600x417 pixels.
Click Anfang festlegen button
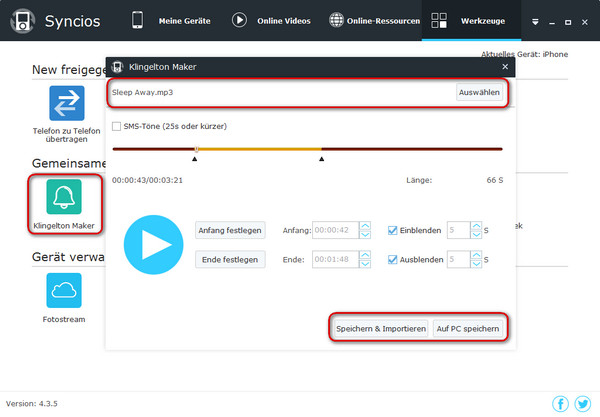(230, 230)
